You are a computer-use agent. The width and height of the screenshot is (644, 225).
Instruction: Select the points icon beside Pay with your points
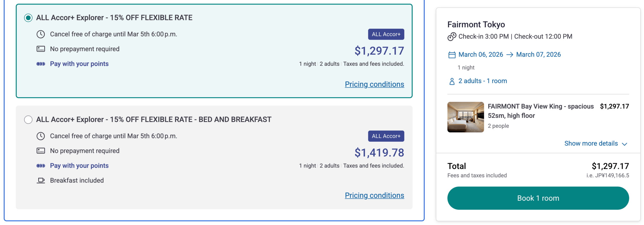pyautogui.click(x=40, y=64)
